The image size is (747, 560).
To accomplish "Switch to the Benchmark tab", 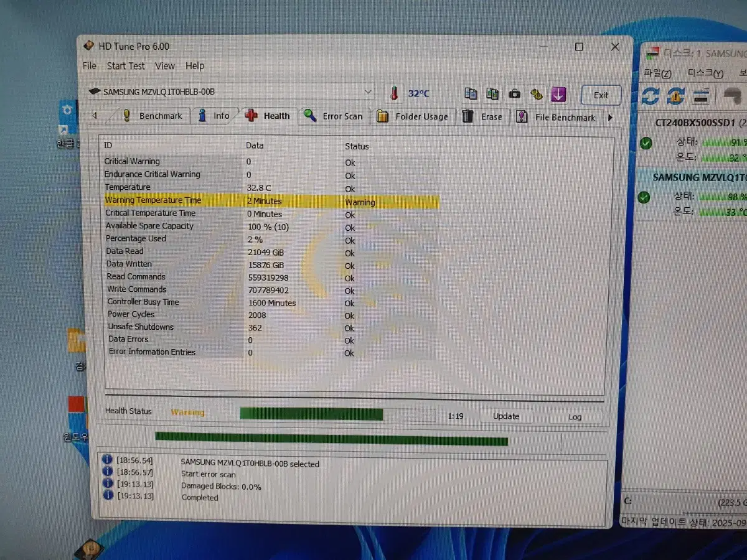I will click(153, 116).
